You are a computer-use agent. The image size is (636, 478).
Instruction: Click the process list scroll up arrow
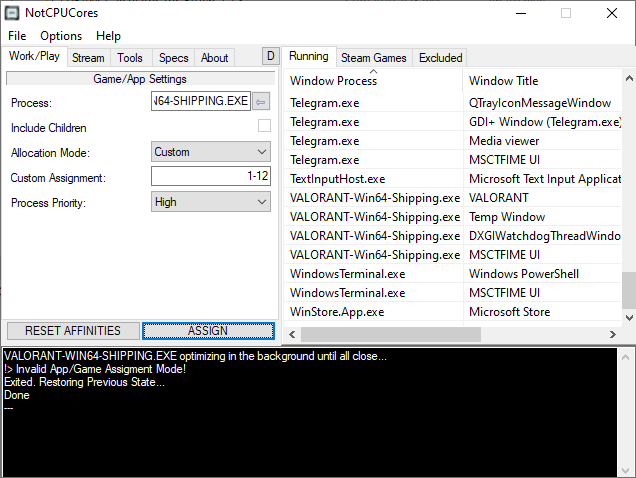(x=629, y=78)
